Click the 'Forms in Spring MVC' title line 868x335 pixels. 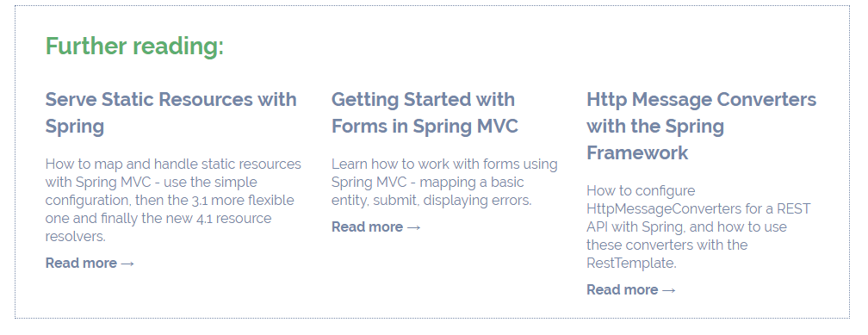coord(425,127)
